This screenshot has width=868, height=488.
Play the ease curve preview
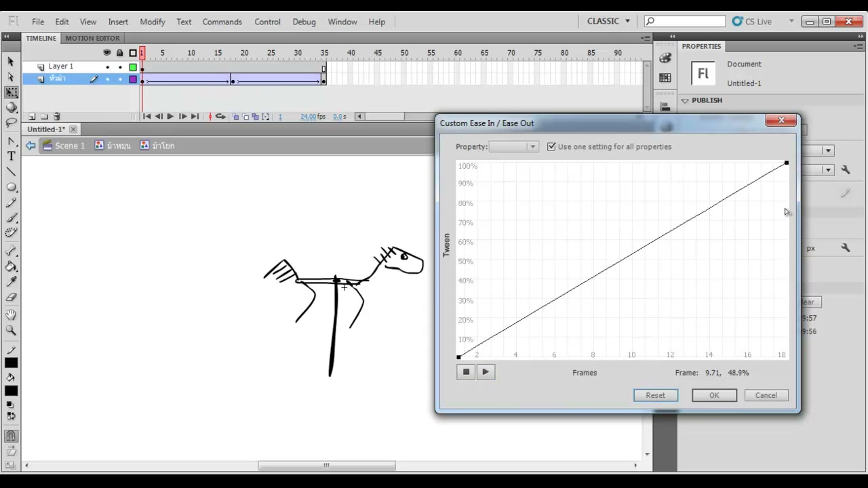486,371
